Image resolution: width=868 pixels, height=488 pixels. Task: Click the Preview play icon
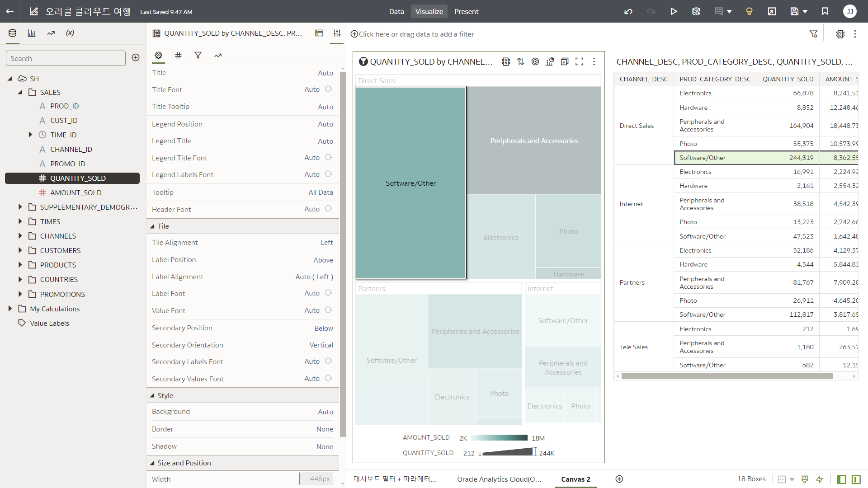[x=674, y=11]
